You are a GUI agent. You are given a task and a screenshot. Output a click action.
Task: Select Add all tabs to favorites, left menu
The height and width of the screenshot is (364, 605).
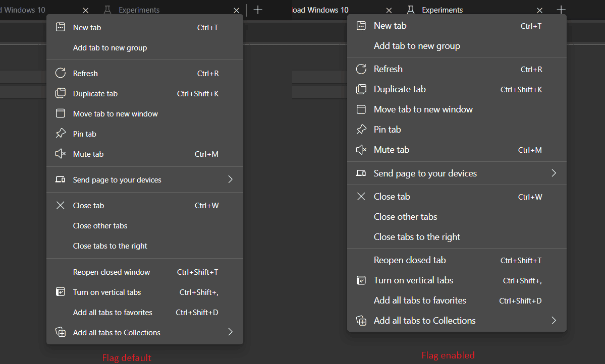tap(145, 313)
